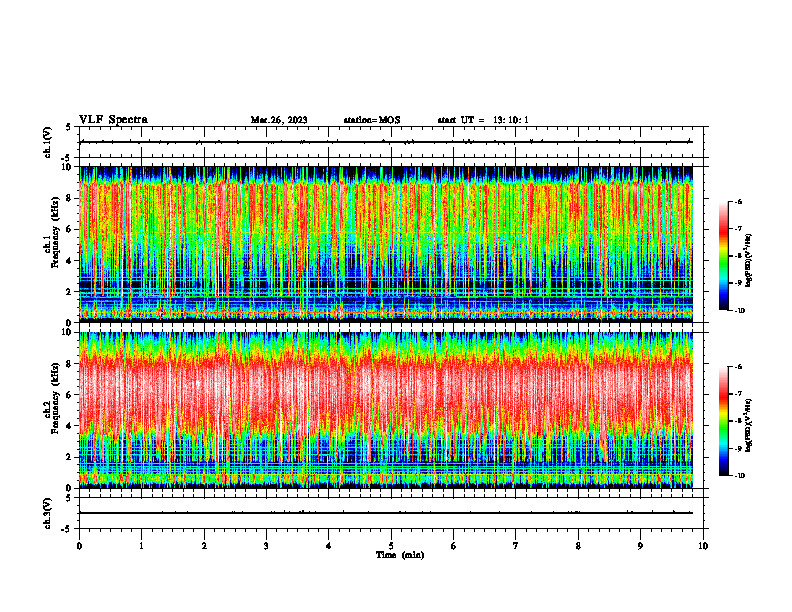Click the "2" tick on the time axis
Image resolution: width=792 pixels, height=612 pixels.
coord(204,546)
